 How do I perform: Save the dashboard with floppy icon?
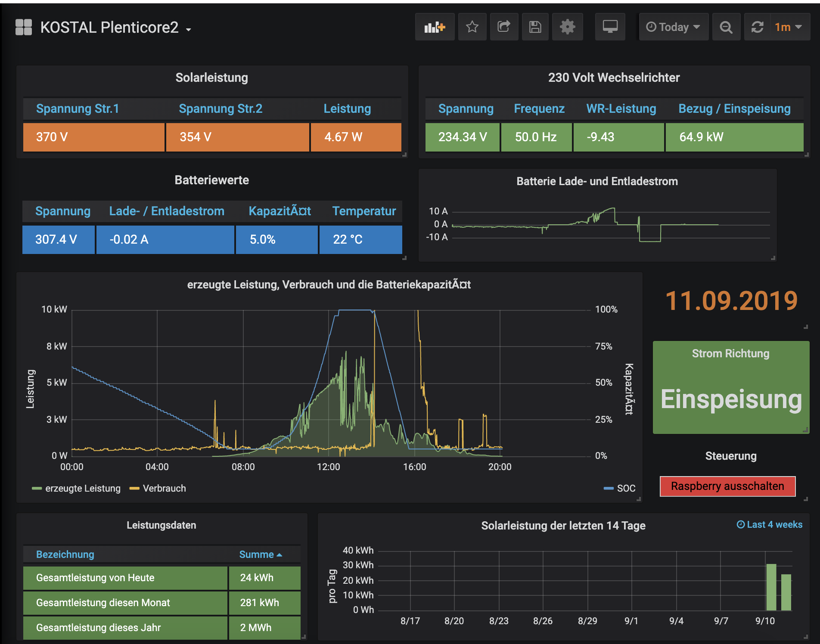tap(535, 27)
